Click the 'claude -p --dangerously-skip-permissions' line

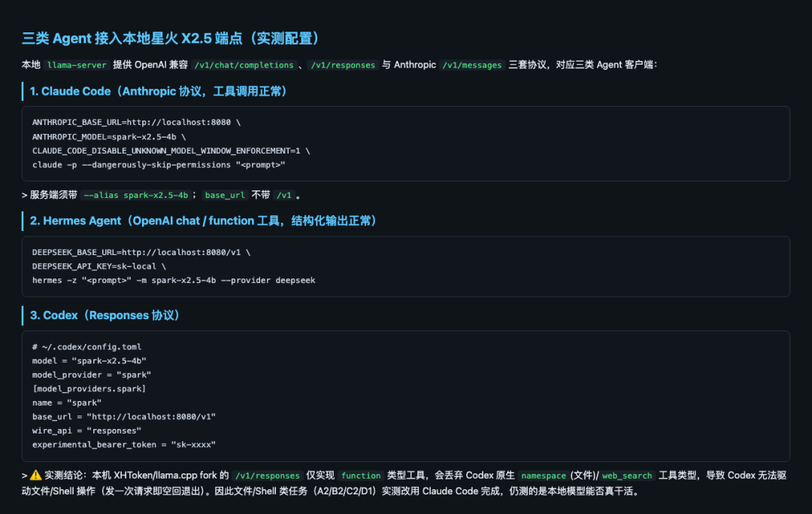[x=159, y=165]
